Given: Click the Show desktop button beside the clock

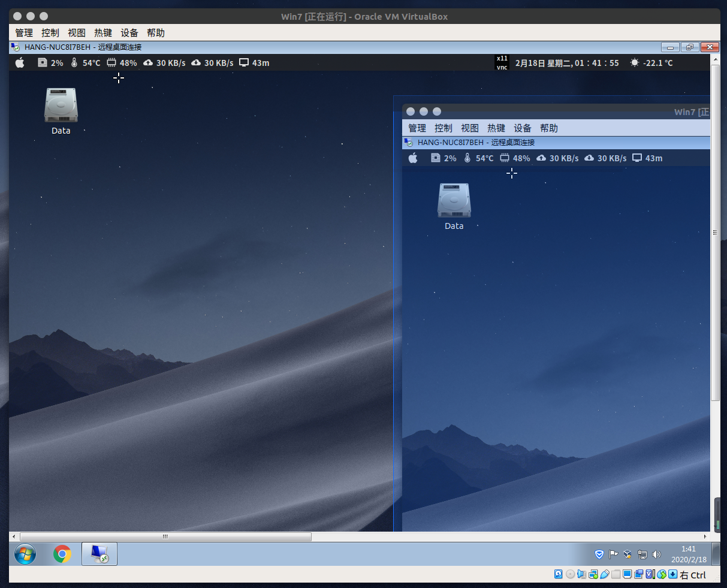Looking at the screenshot, I should tap(716, 554).
